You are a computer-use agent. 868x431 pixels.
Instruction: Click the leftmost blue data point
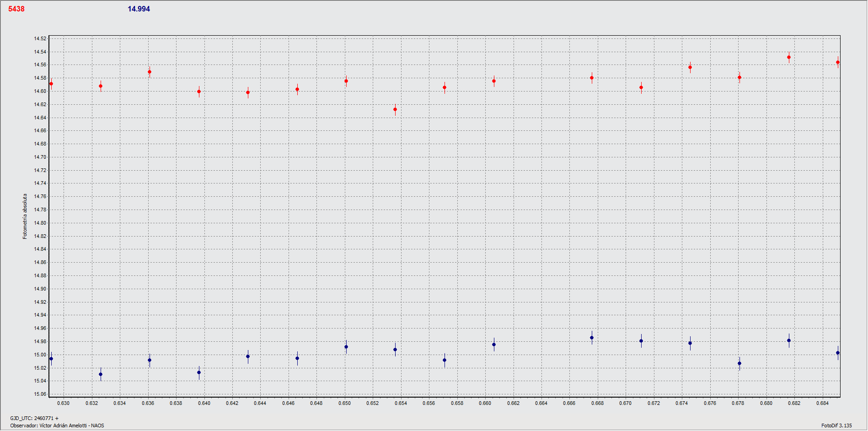click(51, 359)
